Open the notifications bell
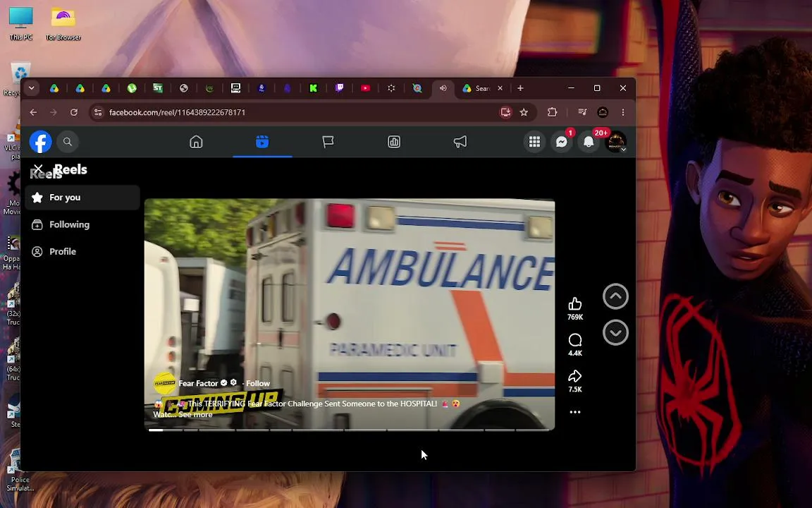 589,142
